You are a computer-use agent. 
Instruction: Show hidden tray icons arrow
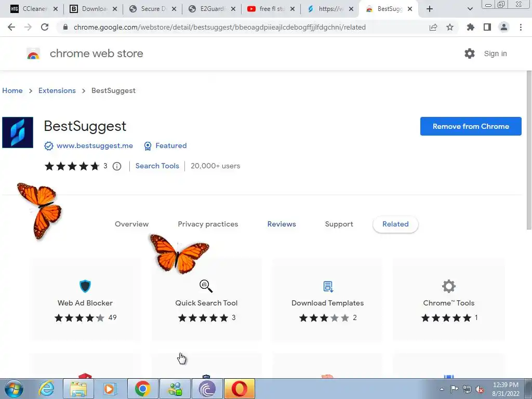click(442, 390)
